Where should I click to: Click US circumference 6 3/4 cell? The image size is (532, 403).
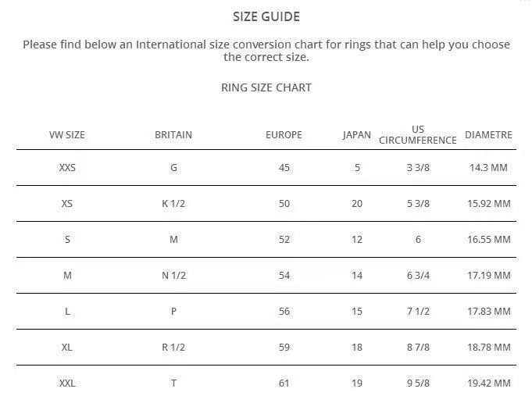point(418,276)
